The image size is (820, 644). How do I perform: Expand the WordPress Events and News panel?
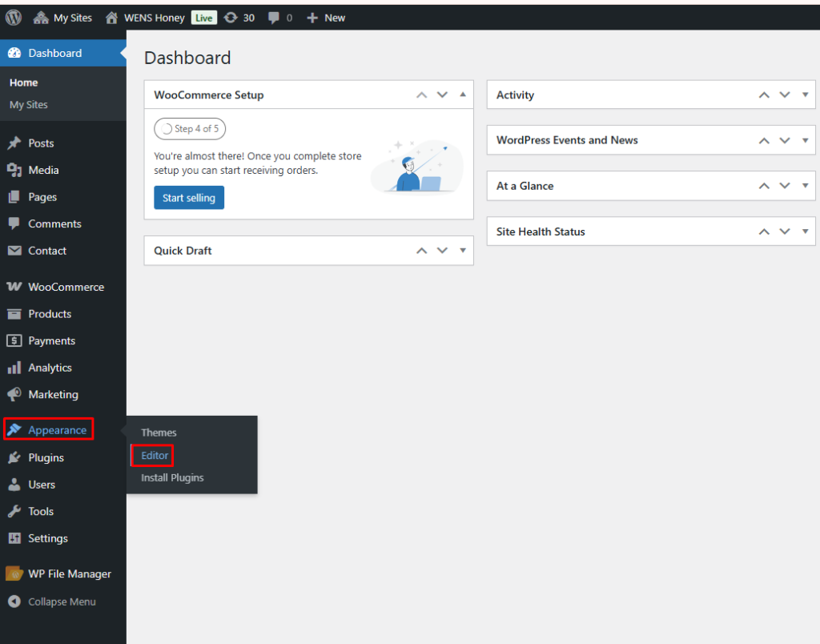coord(806,140)
